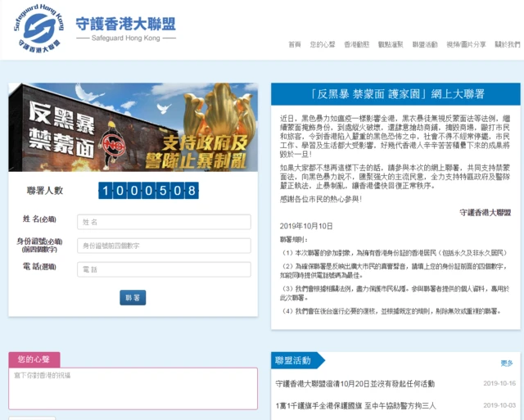Focus the 姓名 name input field
This screenshot has height=420, width=524.
pos(164,222)
